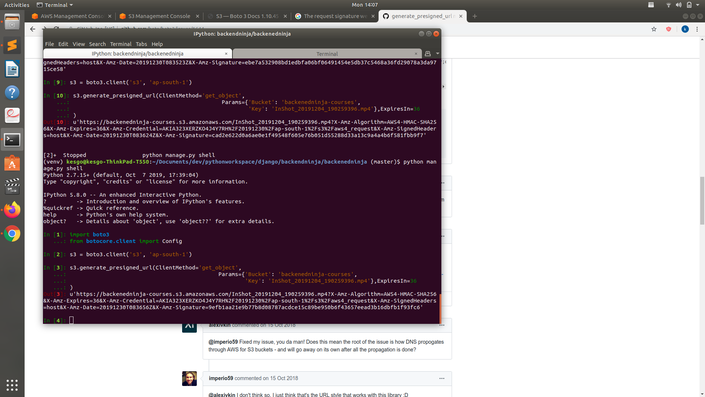Show the applications grid

[12, 385]
